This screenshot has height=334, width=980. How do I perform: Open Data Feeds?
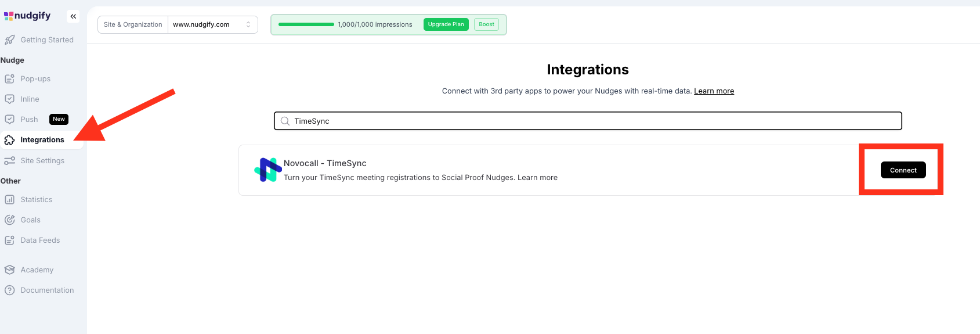(x=40, y=240)
